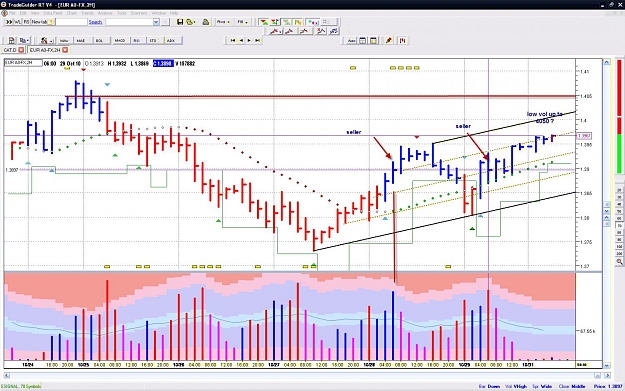Jump to last bar playback button
Viewport: 625px width, 391px height.
258,40
